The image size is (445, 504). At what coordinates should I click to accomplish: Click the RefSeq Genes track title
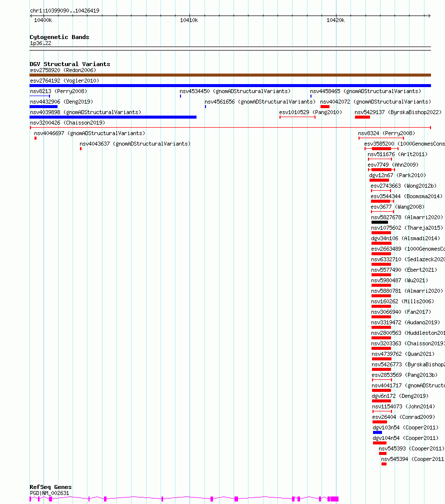coord(50,487)
